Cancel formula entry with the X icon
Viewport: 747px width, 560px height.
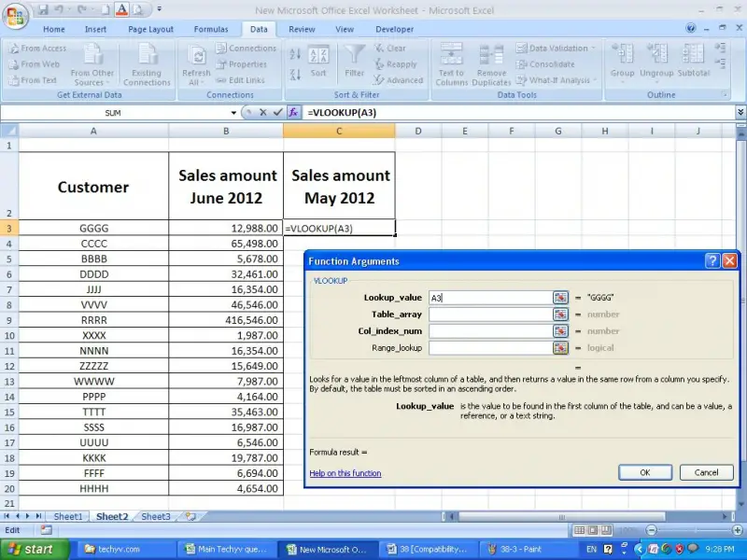(263, 113)
